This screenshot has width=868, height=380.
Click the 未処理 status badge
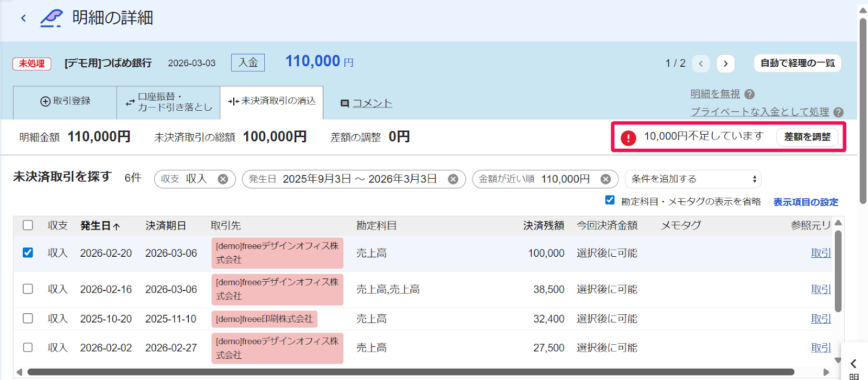[32, 64]
